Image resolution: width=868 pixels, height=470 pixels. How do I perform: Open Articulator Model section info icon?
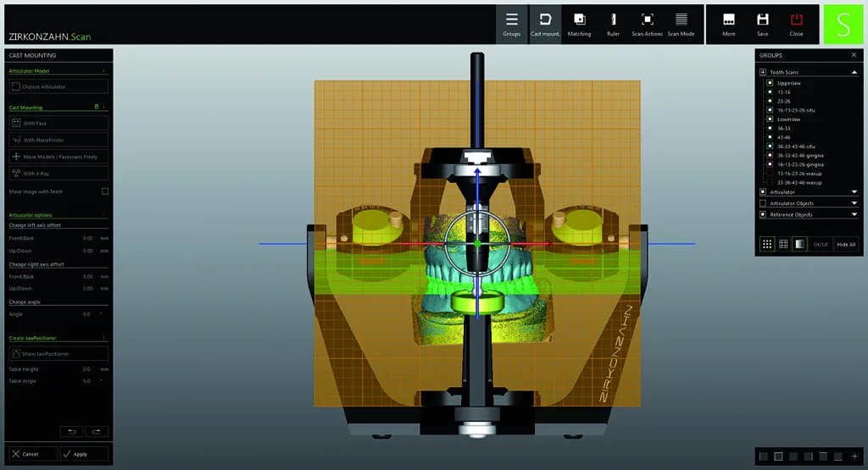103,71
